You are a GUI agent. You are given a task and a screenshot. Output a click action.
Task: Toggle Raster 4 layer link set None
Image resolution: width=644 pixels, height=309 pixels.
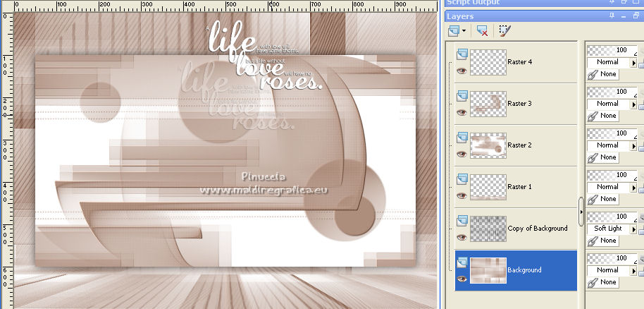(603, 75)
